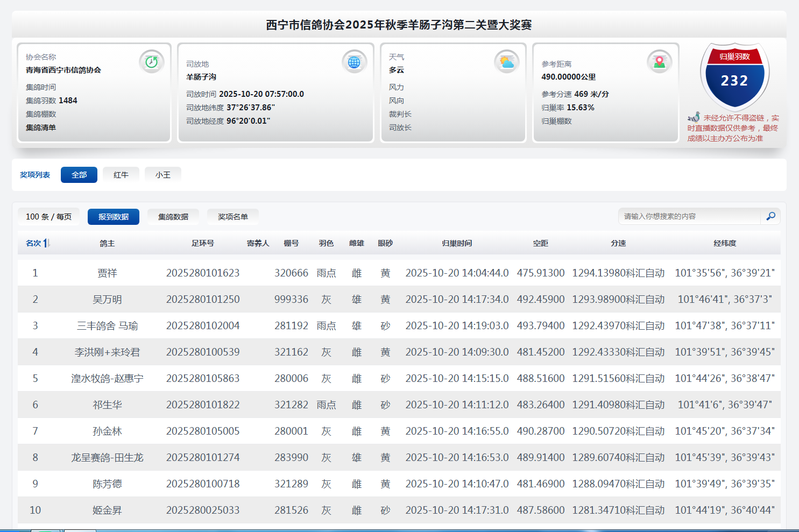Switch to the 奖项名单 tab
Viewport: 799px width, 532px height.
pyautogui.click(x=233, y=217)
